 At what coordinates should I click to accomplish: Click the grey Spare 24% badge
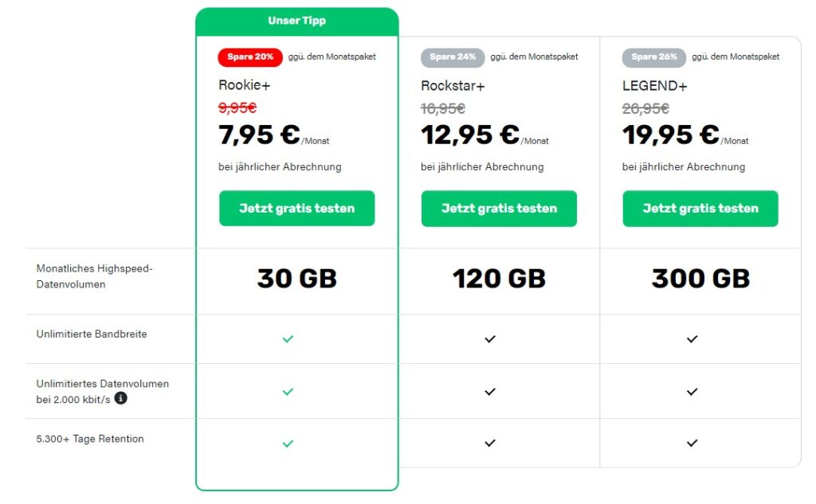click(x=453, y=57)
